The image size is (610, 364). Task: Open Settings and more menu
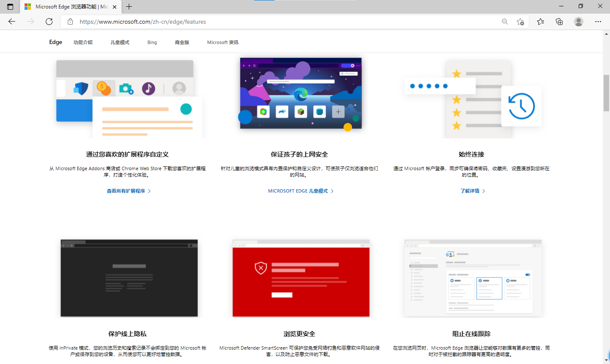[x=598, y=22]
